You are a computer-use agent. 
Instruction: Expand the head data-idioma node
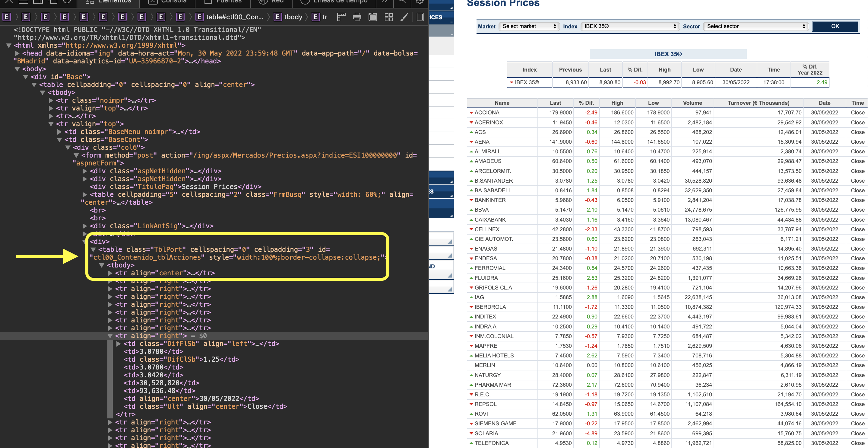click(x=17, y=53)
